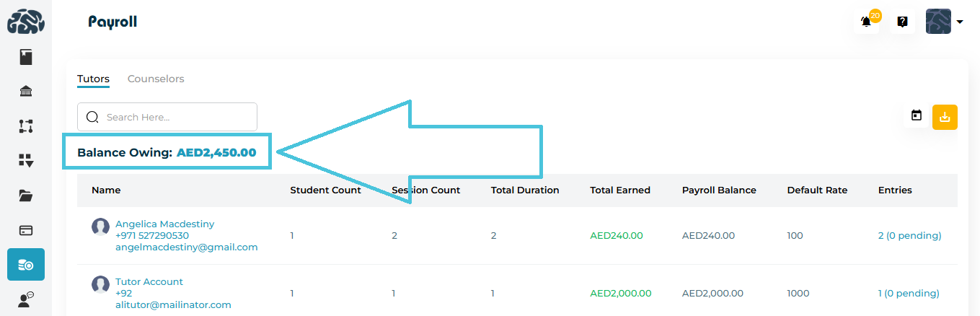Open the bank building sidebar icon
Viewport: 980px width, 316px height.
click(x=26, y=92)
